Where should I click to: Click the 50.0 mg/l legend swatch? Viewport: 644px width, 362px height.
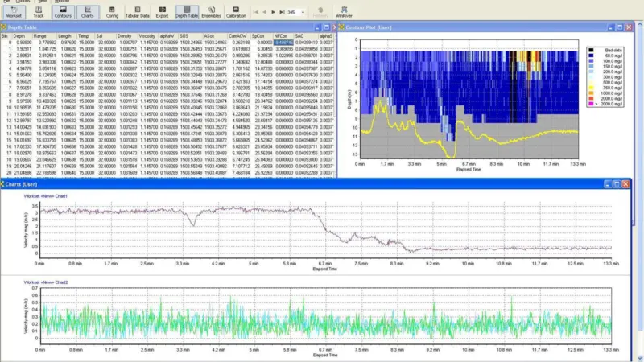591,56
